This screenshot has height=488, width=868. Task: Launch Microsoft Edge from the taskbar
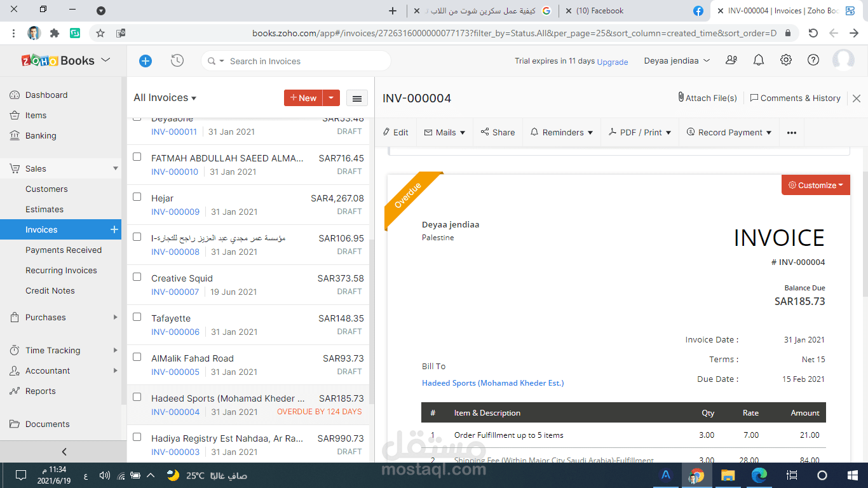(x=759, y=475)
